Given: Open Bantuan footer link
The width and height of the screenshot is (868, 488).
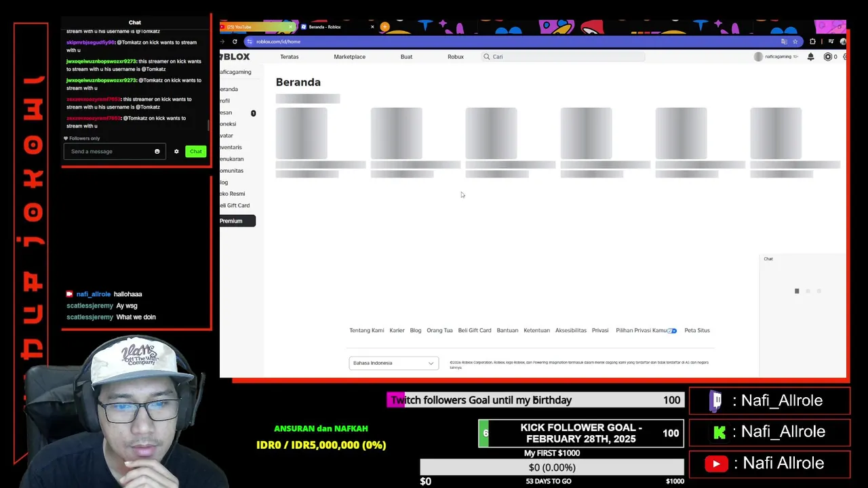Looking at the screenshot, I should 507,331.
